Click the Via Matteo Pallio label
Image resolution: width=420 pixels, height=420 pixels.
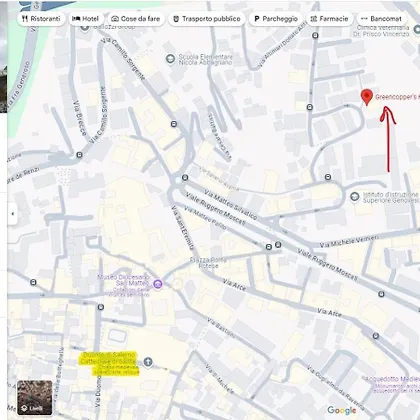tap(205, 218)
